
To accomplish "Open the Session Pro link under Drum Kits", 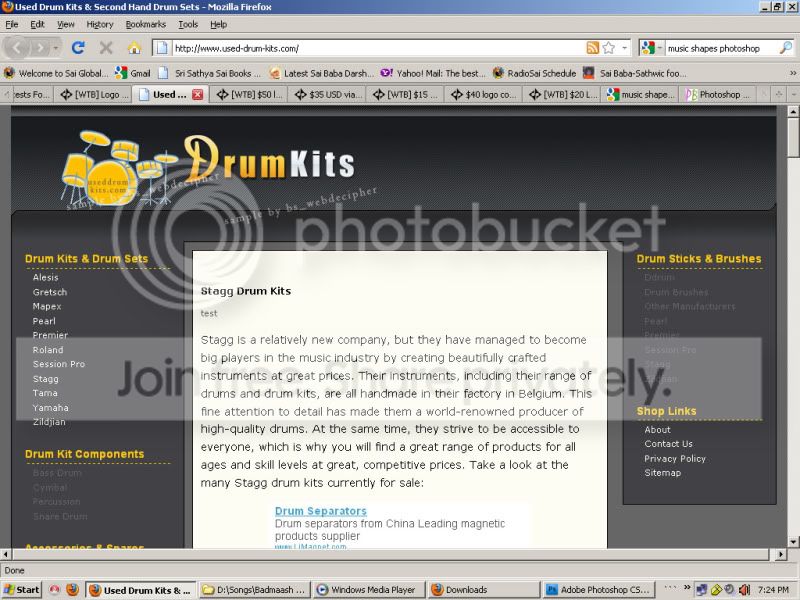I will [59, 364].
